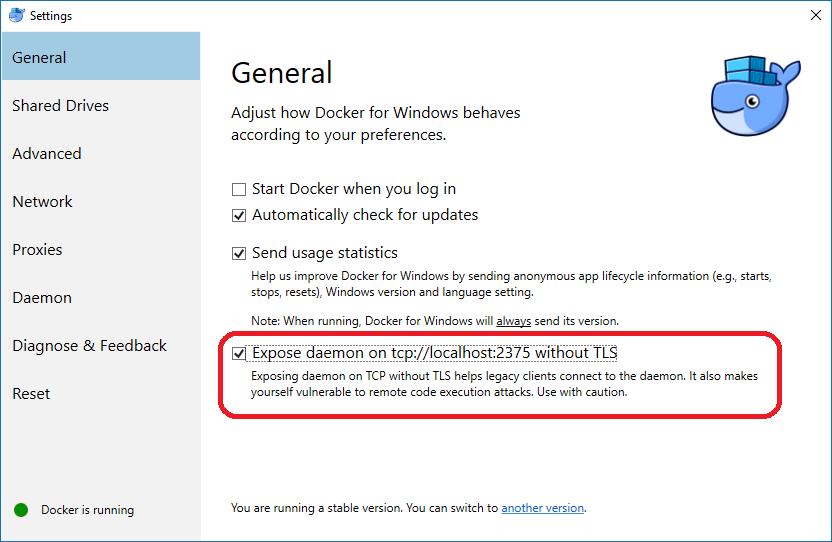The height and width of the screenshot is (542, 832).
Task: Follow the 'another version' link
Action: tap(542, 508)
